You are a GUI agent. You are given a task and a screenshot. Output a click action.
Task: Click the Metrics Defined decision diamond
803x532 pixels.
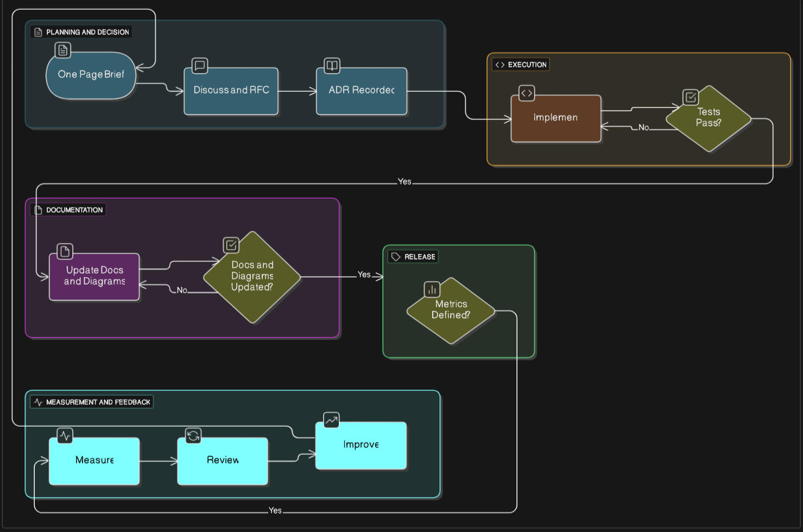point(451,311)
